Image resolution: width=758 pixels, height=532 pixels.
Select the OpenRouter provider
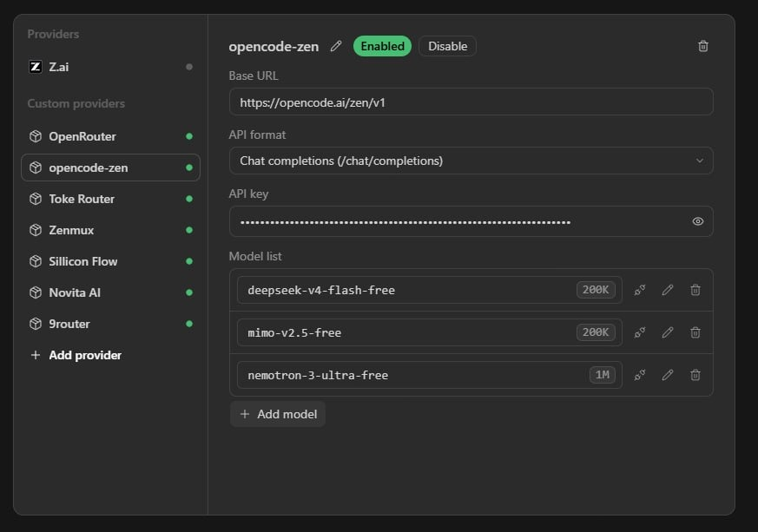tap(110, 136)
